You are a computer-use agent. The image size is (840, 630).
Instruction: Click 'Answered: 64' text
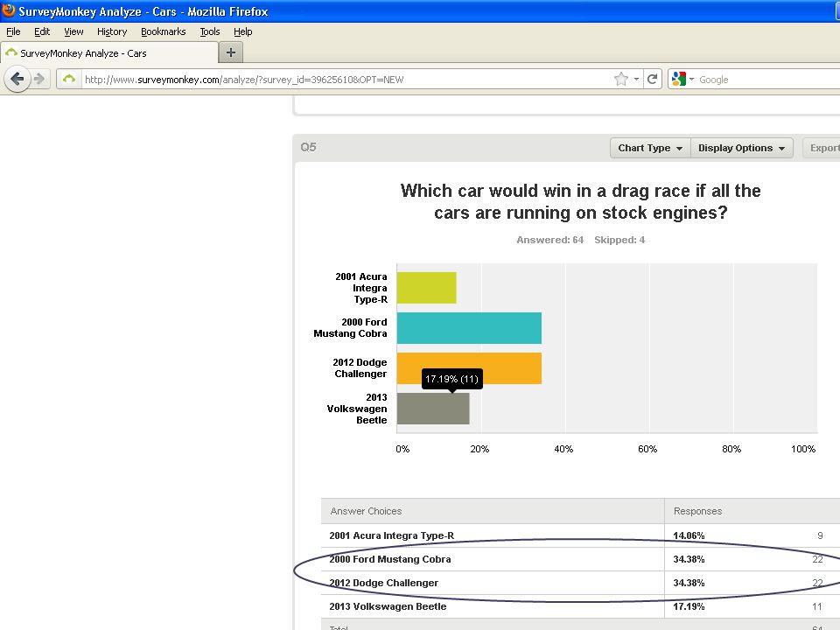tap(549, 240)
